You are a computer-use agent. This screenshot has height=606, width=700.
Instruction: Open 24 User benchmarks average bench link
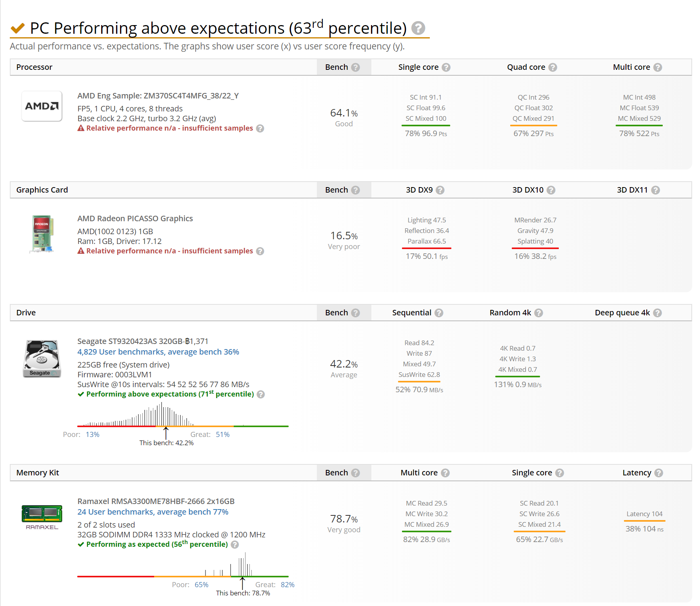click(x=153, y=512)
